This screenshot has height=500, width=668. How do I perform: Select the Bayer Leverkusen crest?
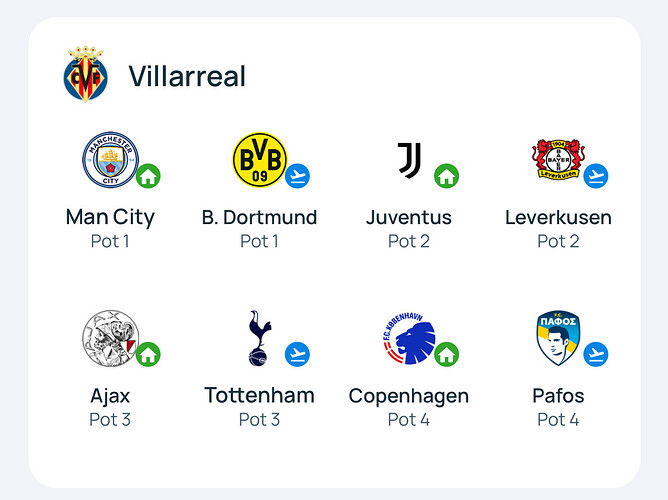pyautogui.click(x=559, y=159)
